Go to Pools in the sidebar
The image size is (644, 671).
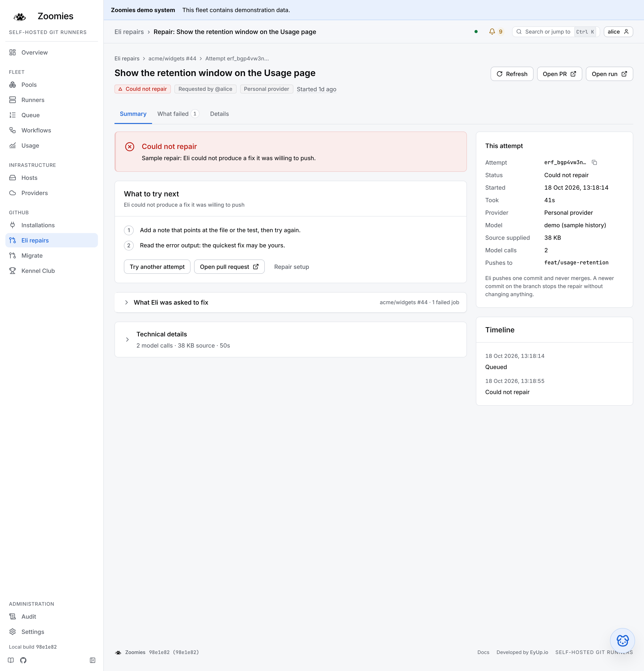coord(52,85)
